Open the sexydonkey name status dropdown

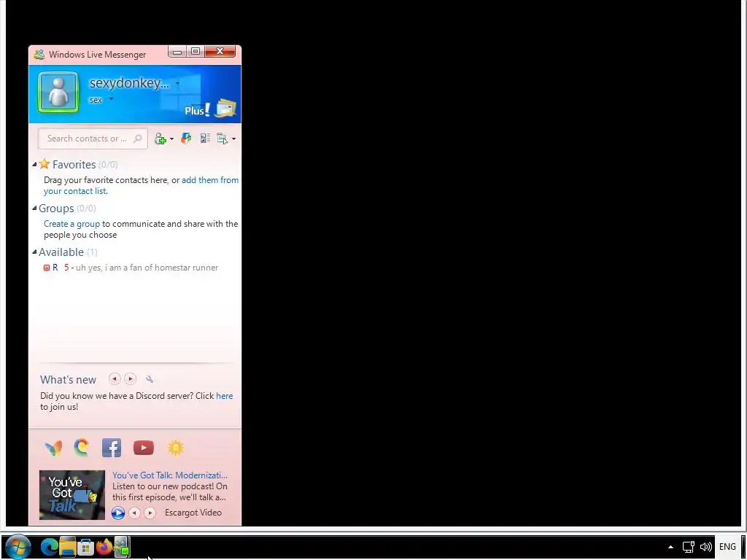(x=177, y=83)
